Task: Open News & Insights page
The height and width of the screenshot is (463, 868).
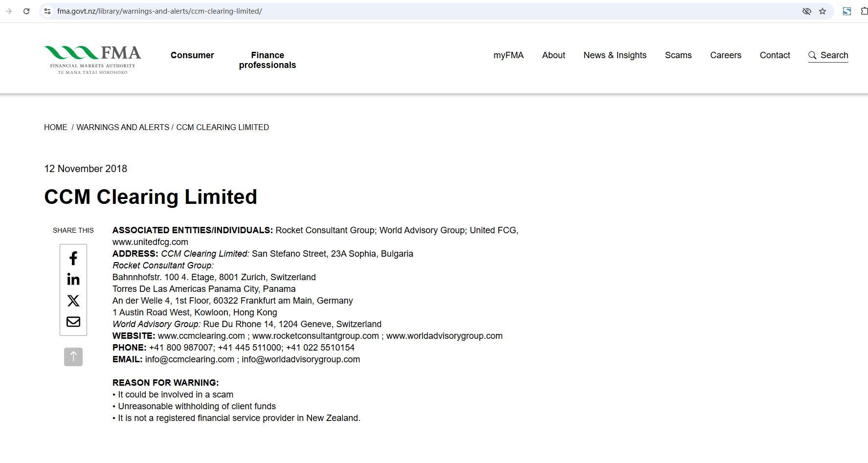Action: tap(615, 55)
